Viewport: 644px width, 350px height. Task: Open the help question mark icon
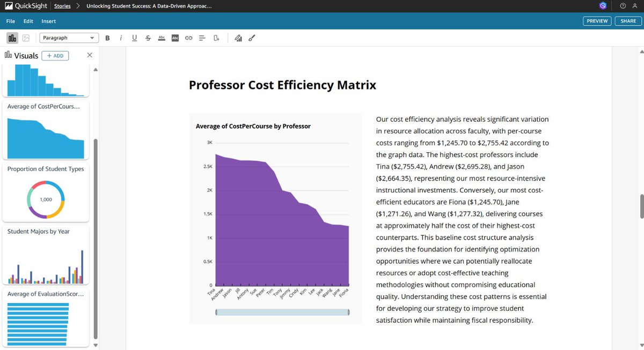(623, 6)
